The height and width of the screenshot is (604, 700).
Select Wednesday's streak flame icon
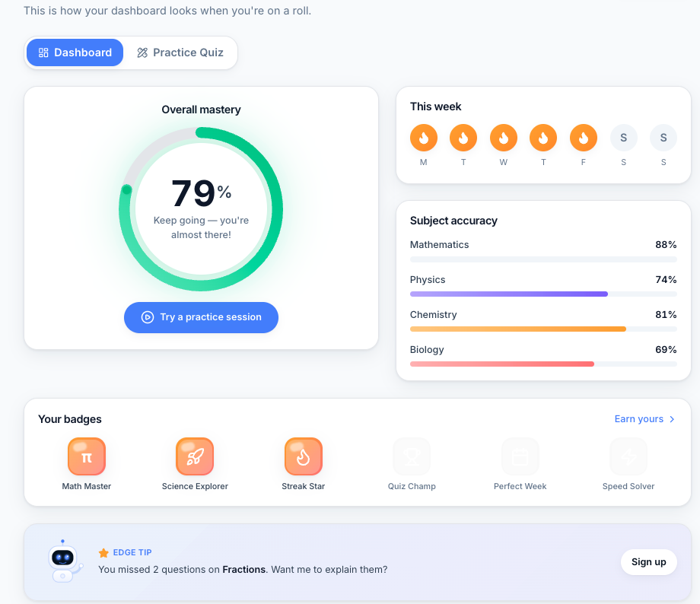click(504, 138)
